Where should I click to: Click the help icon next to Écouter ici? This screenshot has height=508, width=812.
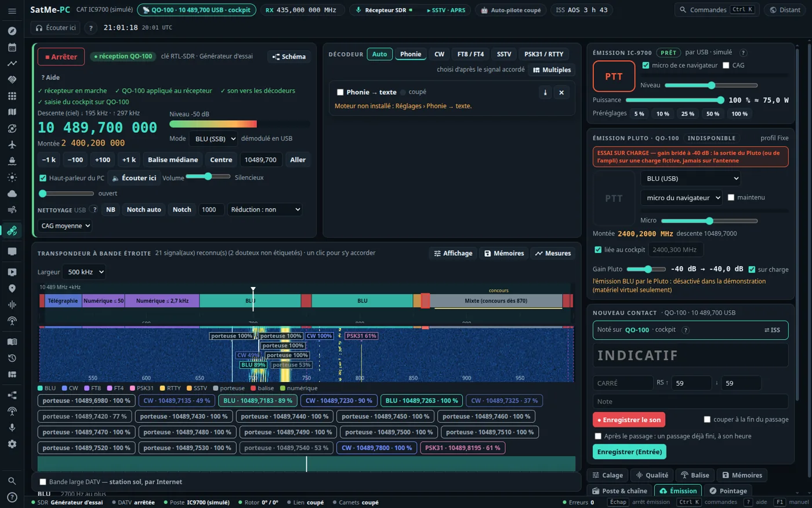90,28
